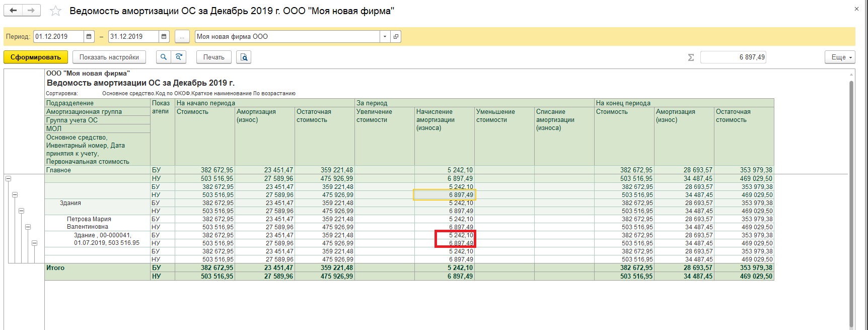Click the magnifier search icon
Screen dimensions: 868x330
[x=163, y=57]
